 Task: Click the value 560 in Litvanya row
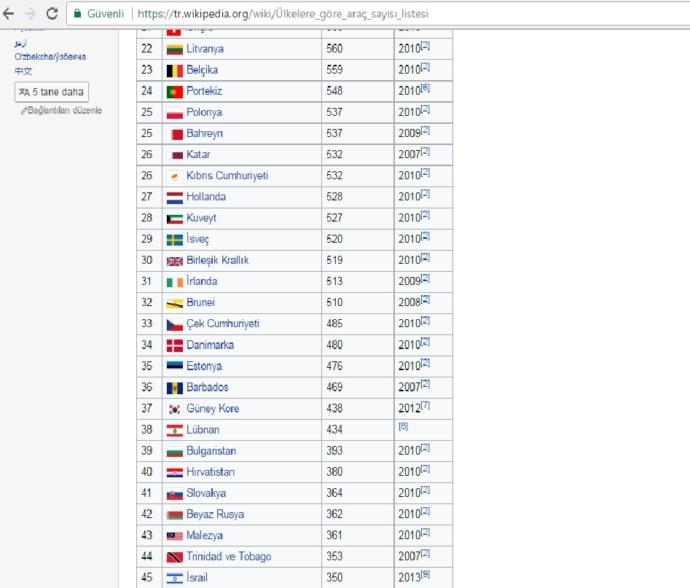[334, 48]
